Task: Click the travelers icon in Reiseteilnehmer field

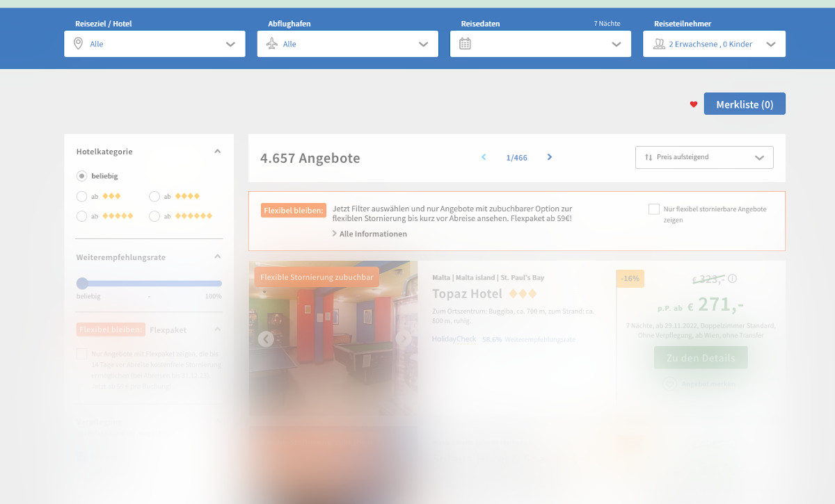Action: (x=659, y=44)
